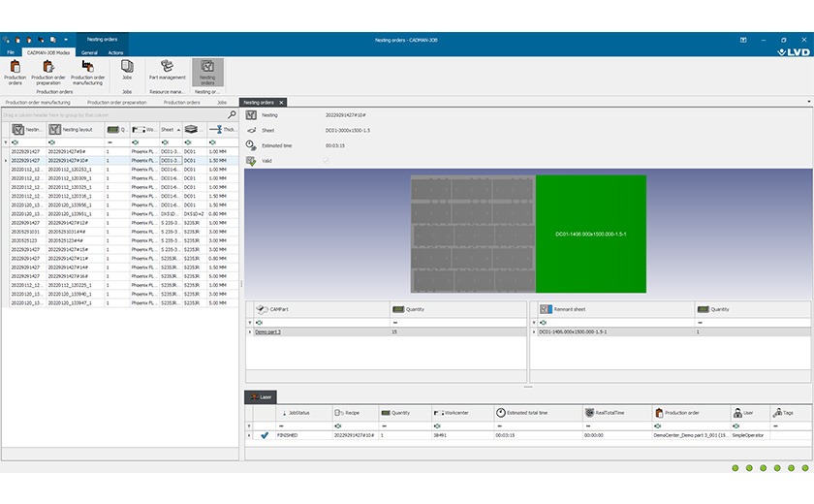Click the SimpleOperator user cell
The height and width of the screenshot is (504, 814).
[x=750, y=435]
